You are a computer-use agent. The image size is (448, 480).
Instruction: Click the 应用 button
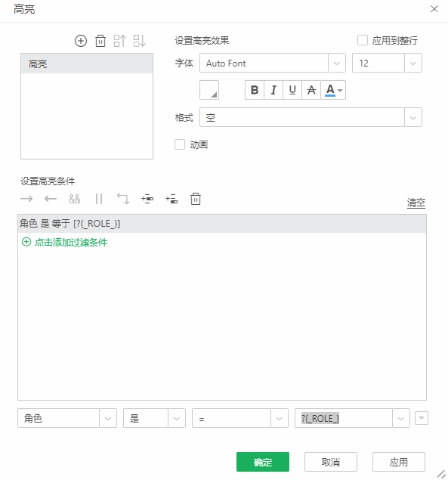399,462
